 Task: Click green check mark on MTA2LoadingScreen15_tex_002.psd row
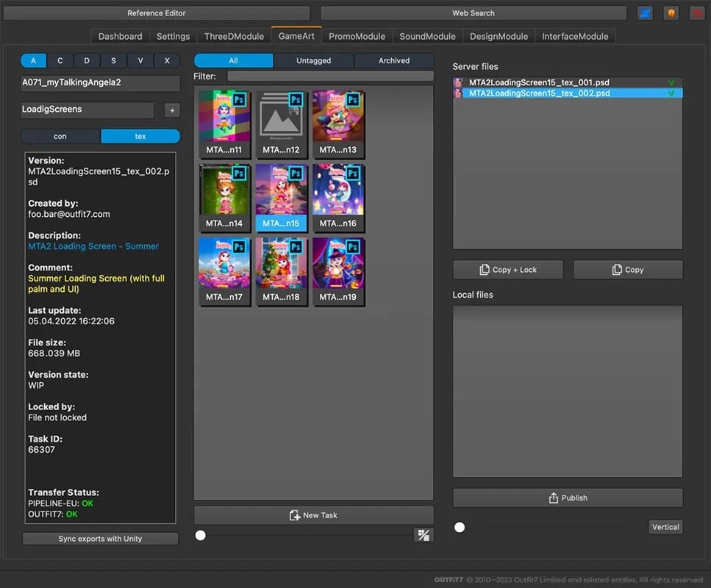671,94
